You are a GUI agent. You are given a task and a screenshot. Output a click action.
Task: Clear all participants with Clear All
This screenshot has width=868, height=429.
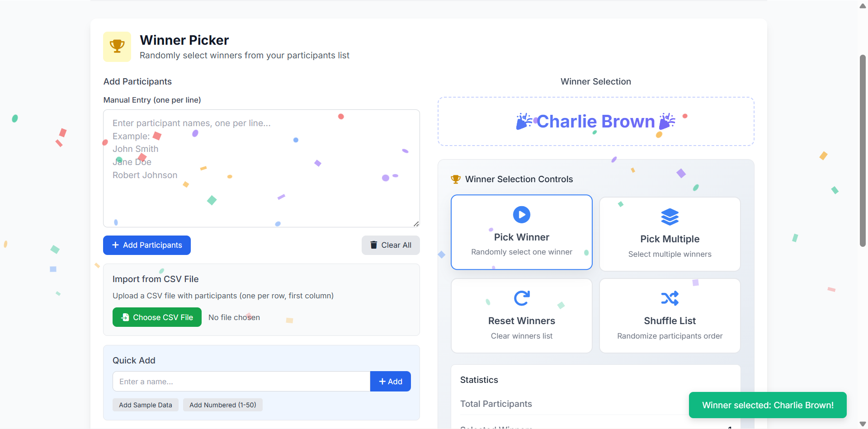coord(391,245)
